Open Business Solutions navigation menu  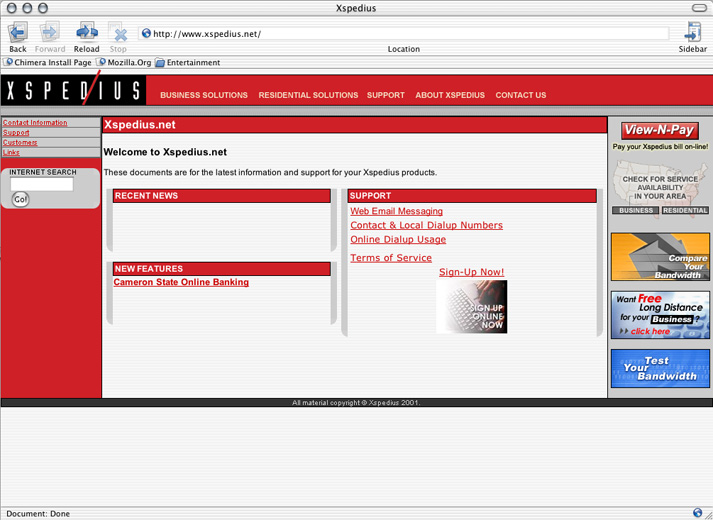pyautogui.click(x=204, y=95)
